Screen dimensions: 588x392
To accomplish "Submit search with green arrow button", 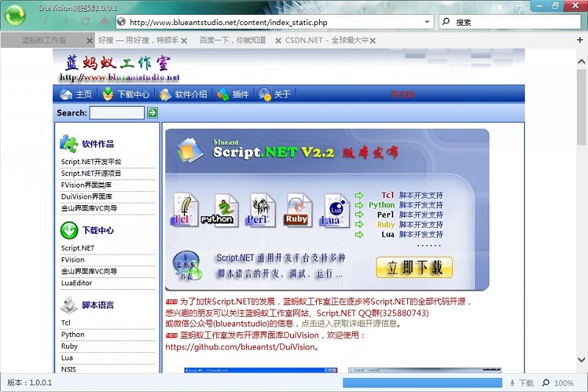I will pyautogui.click(x=152, y=113).
